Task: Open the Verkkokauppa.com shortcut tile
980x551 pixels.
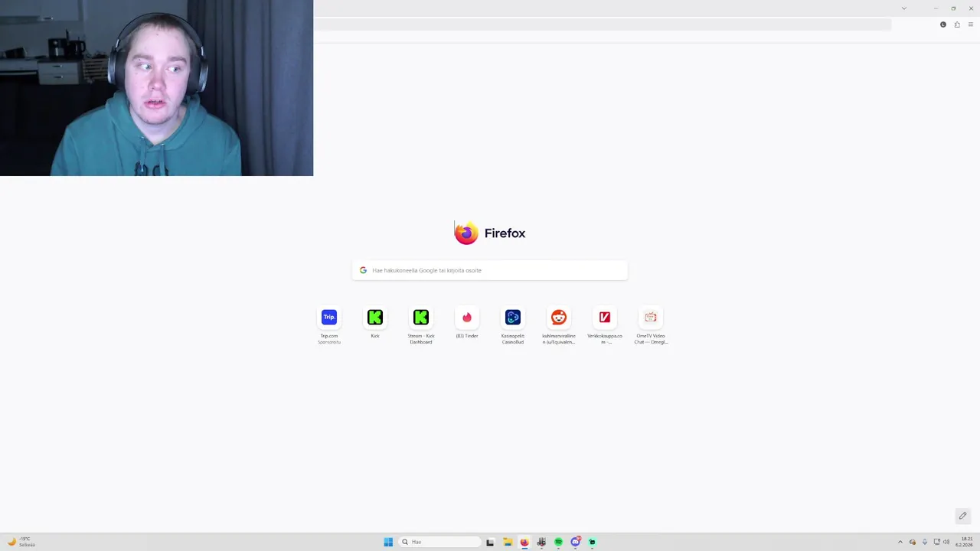Action: coord(605,318)
